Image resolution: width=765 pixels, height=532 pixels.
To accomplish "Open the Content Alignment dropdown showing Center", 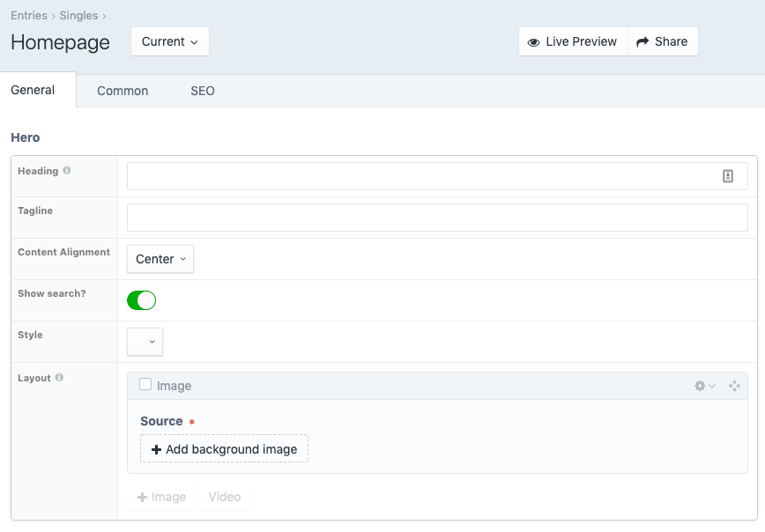I will point(160,259).
